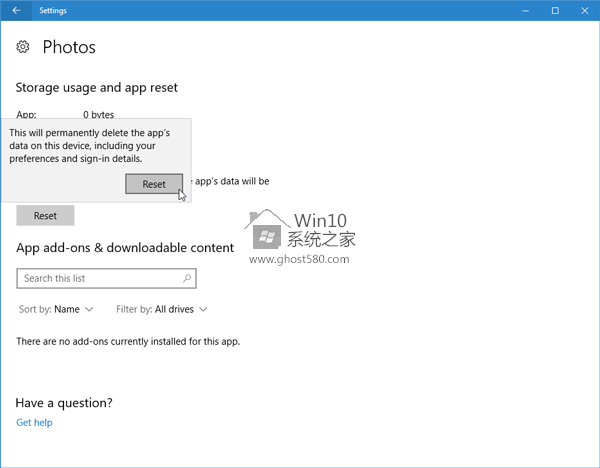Click the Settings title in title bar

(53, 11)
